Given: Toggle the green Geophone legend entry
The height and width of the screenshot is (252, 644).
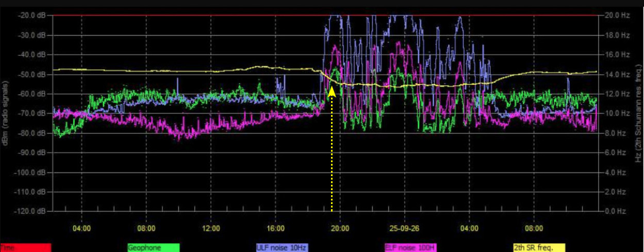Looking at the screenshot, I should click(x=154, y=248).
